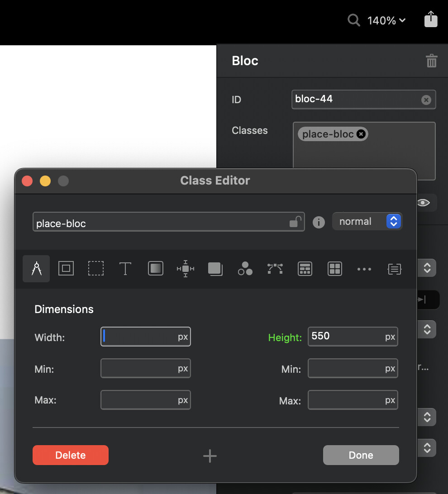The height and width of the screenshot is (494, 448).
Task: Toggle the class lock padlock icon
Action: coord(295,222)
